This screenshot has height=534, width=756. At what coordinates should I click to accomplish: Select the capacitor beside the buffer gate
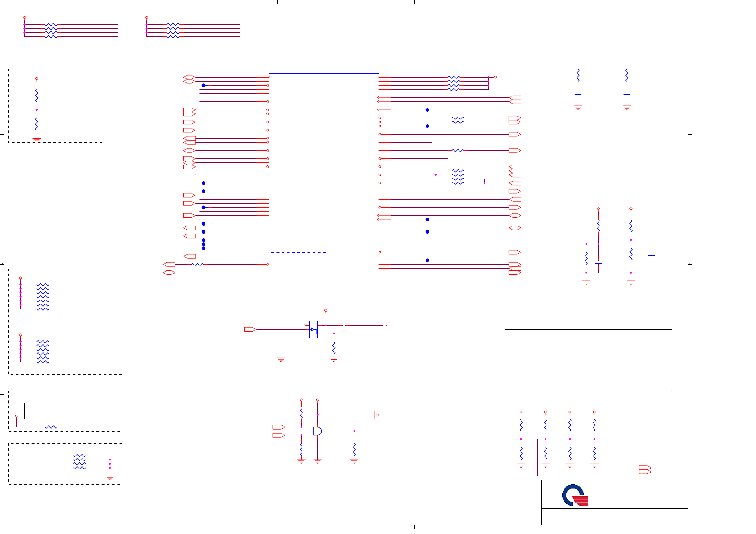[x=344, y=325]
